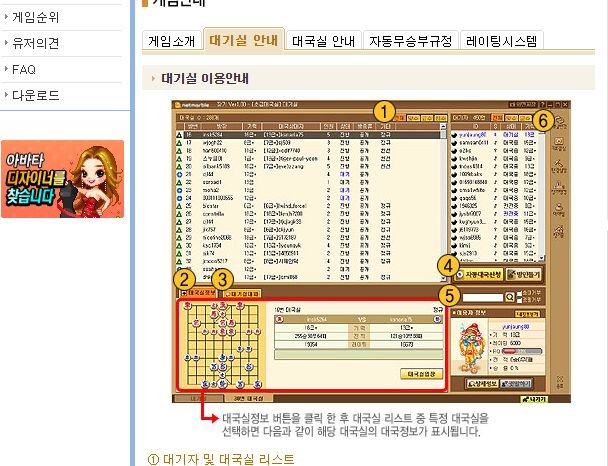Click the user search input field
The height and width of the screenshot is (466, 608).
tap(482, 297)
